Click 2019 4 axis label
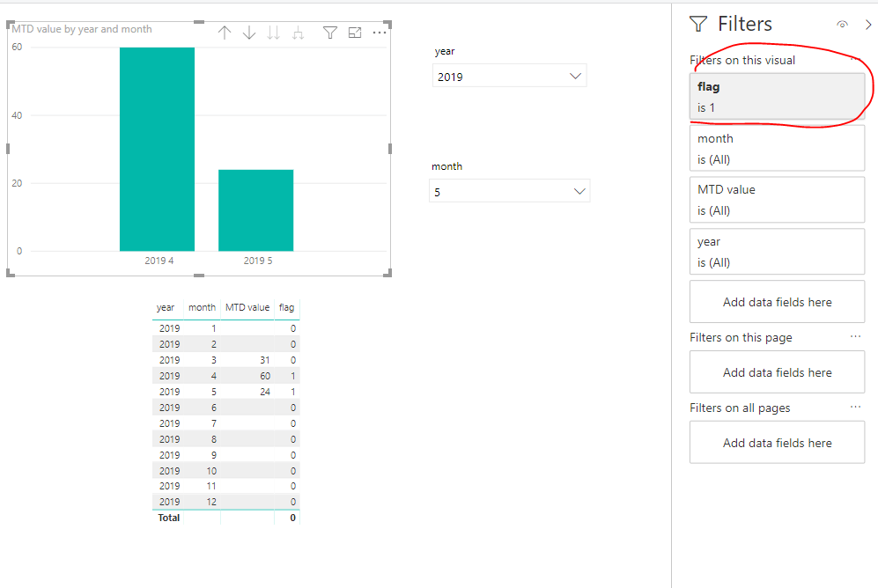878x588 pixels. point(159,261)
